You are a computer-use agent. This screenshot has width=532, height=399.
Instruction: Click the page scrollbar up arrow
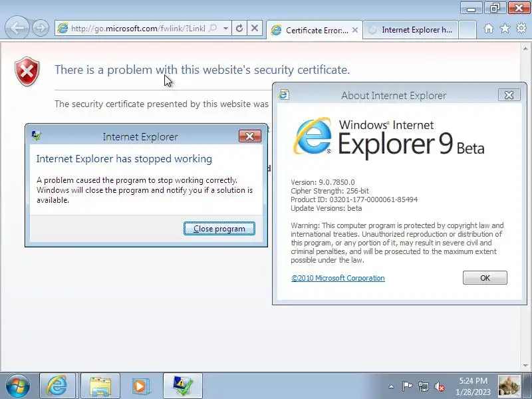[525, 49]
